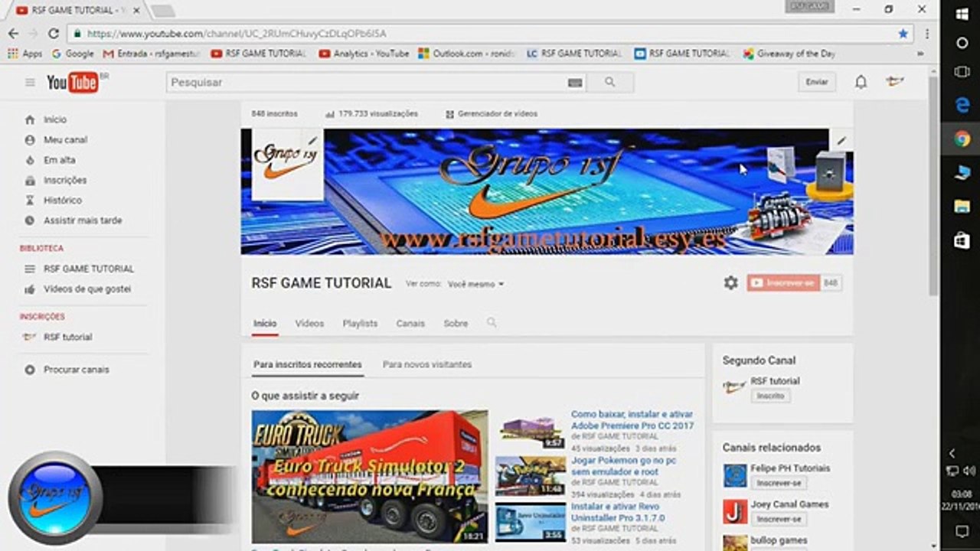The height and width of the screenshot is (551, 980).
Task: Open Task View on taskbar
Action: pos(962,72)
